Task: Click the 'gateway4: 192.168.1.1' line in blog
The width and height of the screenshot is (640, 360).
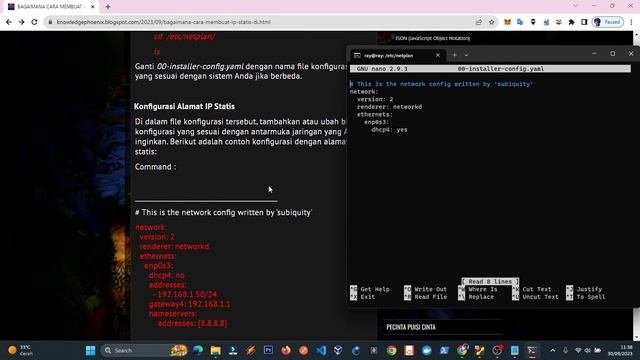Action: [x=189, y=304]
